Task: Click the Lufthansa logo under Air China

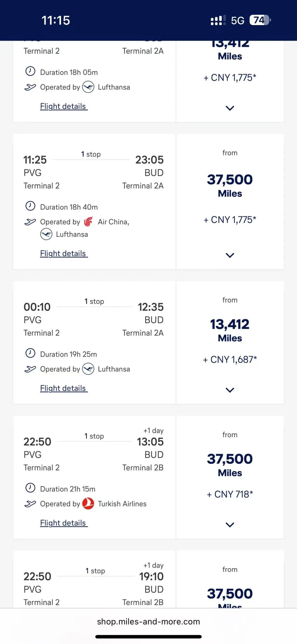Action: (x=46, y=234)
